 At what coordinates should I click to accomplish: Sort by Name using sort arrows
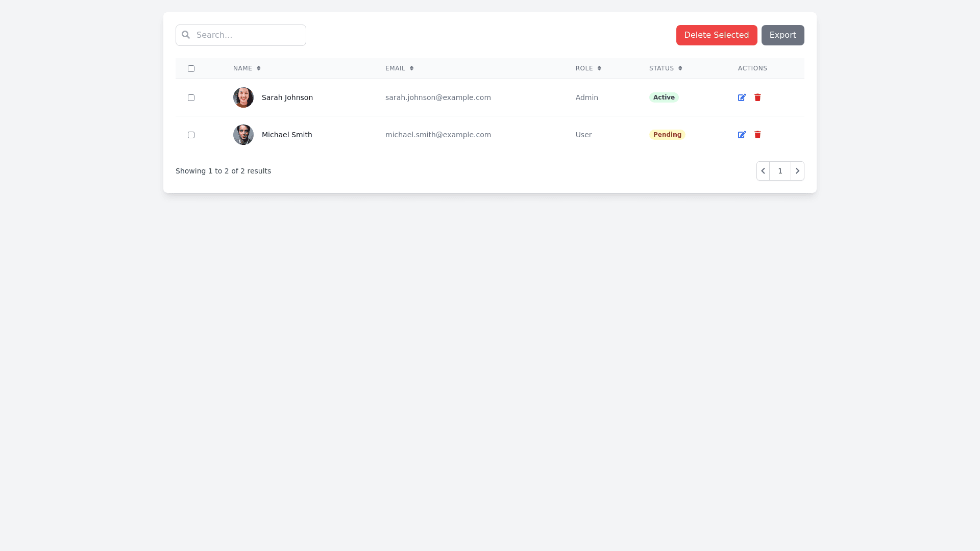[x=259, y=68]
